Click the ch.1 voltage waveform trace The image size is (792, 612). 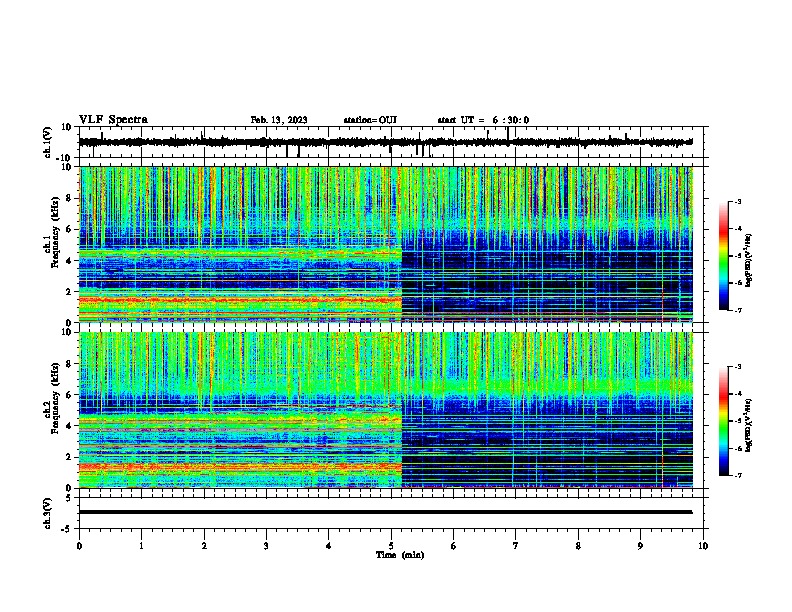pyautogui.click(x=386, y=142)
